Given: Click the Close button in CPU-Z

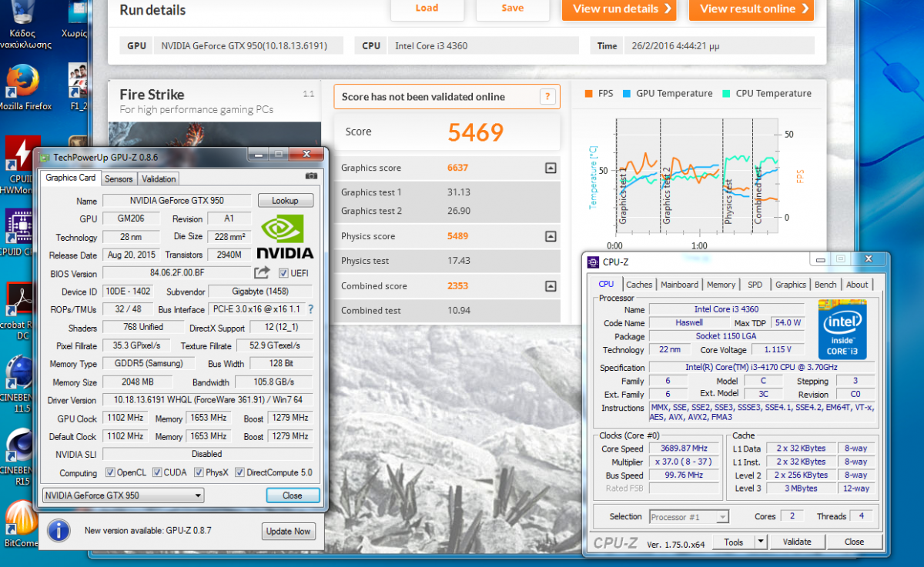Looking at the screenshot, I should pos(854,542).
